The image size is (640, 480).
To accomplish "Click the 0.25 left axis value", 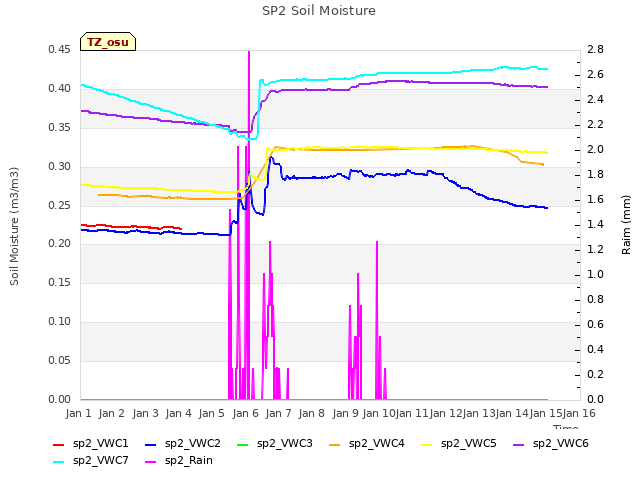I will pyautogui.click(x=60, y=205).
